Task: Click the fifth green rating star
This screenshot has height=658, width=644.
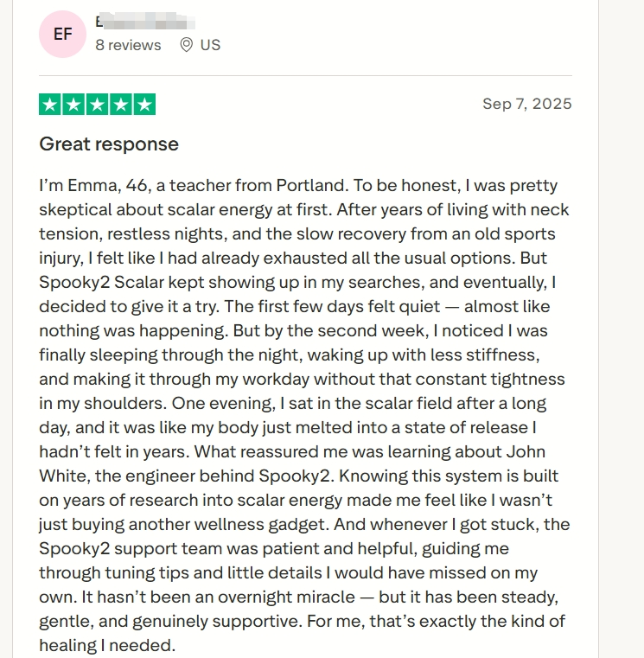Action: click(143, 105)
